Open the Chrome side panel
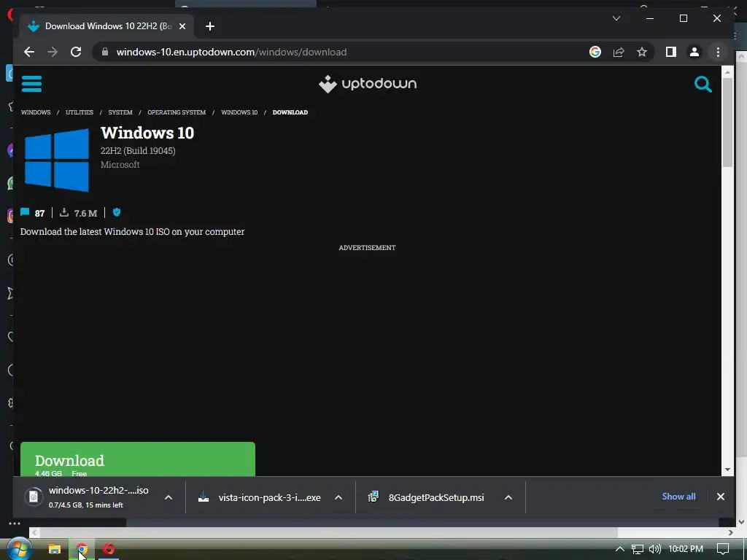Image resolution: width=747 pixels, height=560 pixels. point(671,52)
